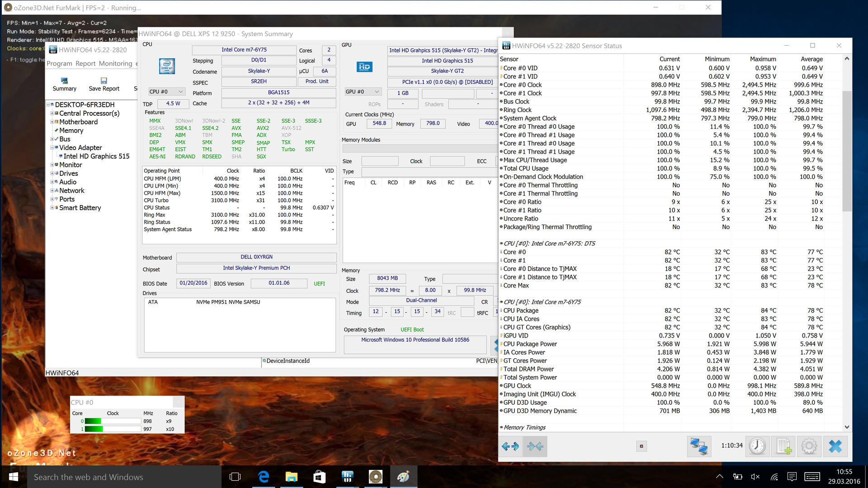
Task: Show hidden tray icons chevron
Action: click(x=720, y=477)
